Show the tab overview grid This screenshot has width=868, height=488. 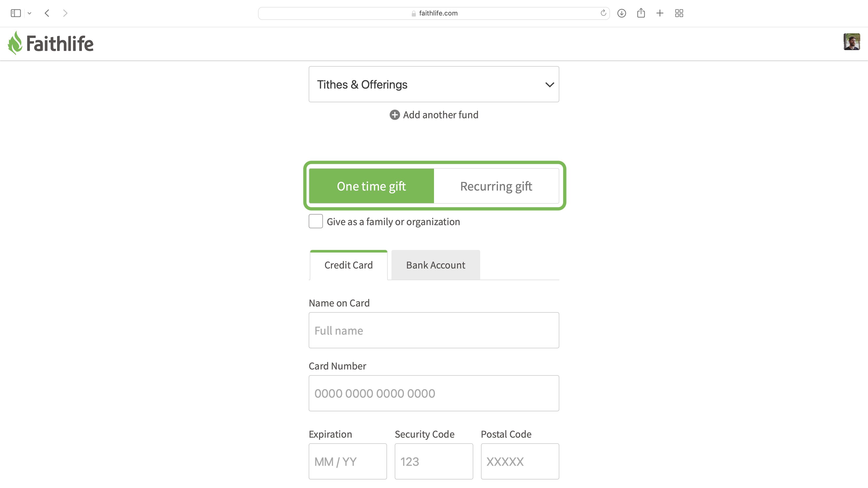coord(679,13)
